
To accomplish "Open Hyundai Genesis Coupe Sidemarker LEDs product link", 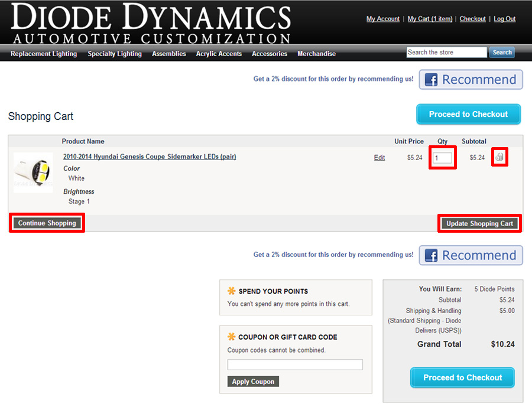I will [150, 157].
